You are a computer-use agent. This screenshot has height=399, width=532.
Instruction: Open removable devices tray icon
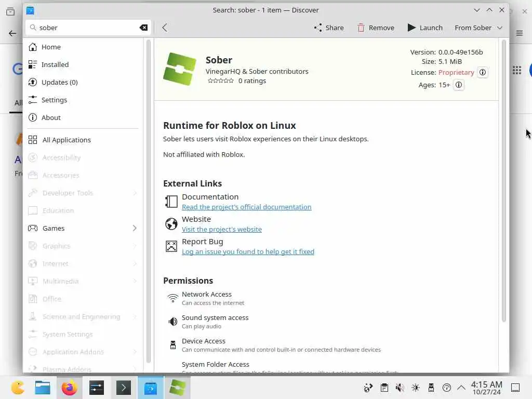[431, 388]
